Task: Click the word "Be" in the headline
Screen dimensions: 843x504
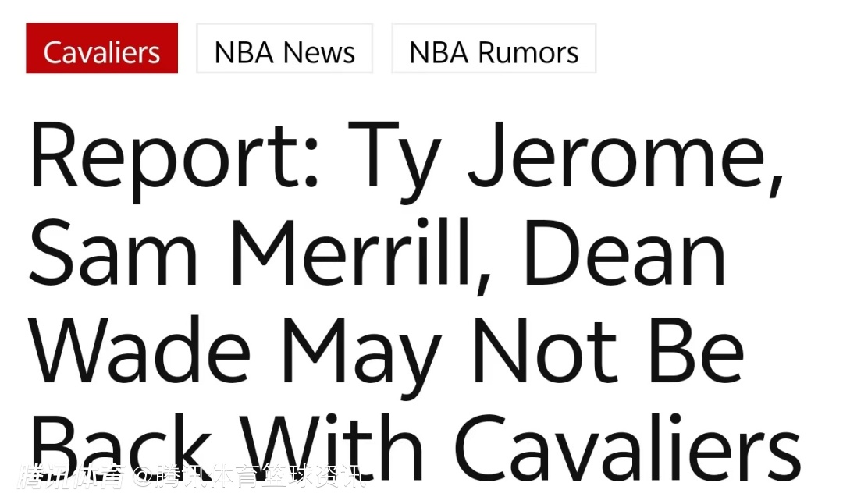Action: [697, 350]
